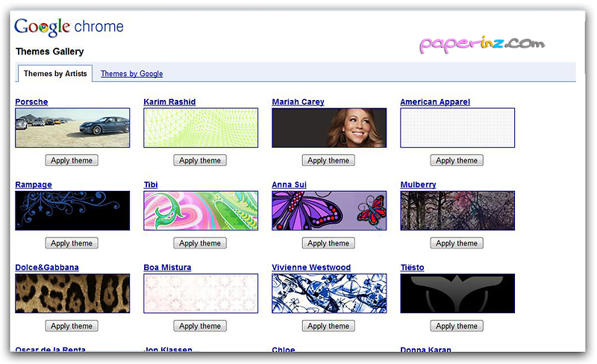Select the Vivienne Westwood blue print thumbnail

click(x=329, y=293)
